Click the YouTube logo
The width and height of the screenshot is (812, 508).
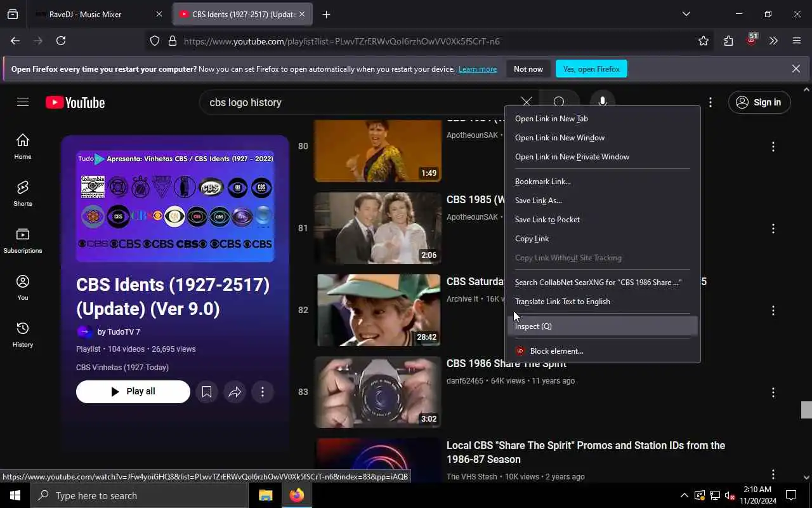[x=75, y=102]
